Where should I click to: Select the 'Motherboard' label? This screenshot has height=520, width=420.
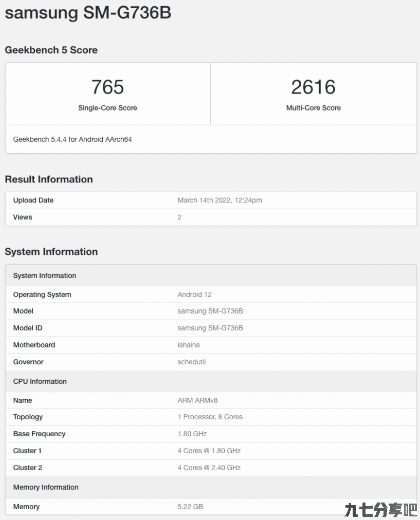pyautogui.click(x=34, y=345)
